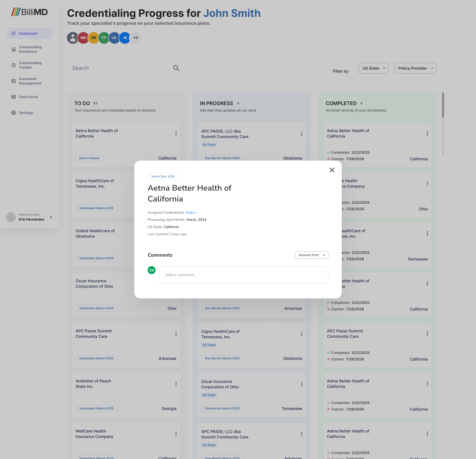This screenshot has width=476, height=459.
Task: Click the TO DO count 53 badge
Action: (x=95, y=103)
